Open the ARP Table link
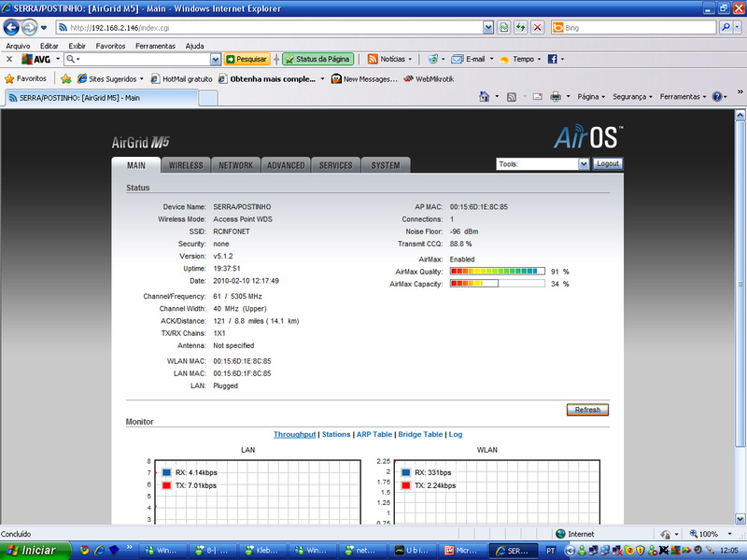 coord(374,434)
